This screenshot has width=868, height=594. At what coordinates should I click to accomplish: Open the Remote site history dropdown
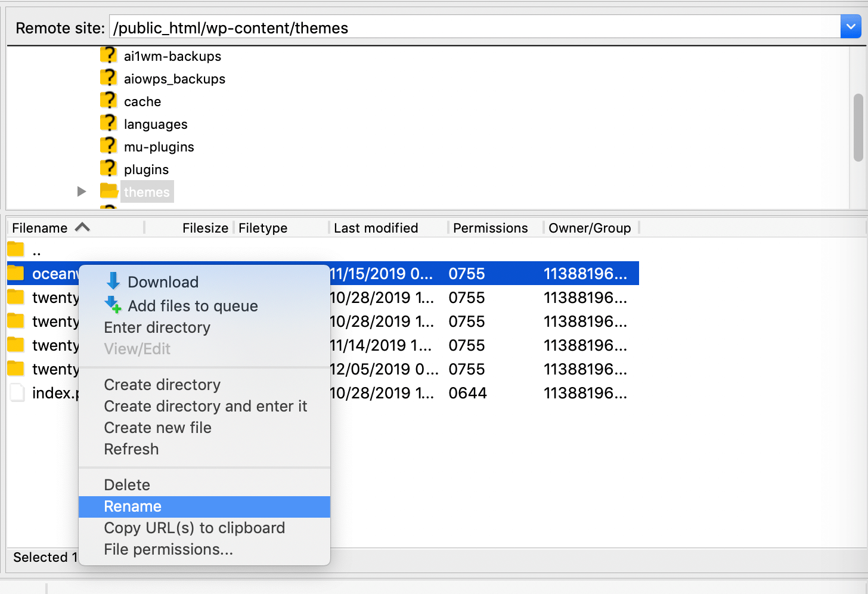(x=851, y=26)
